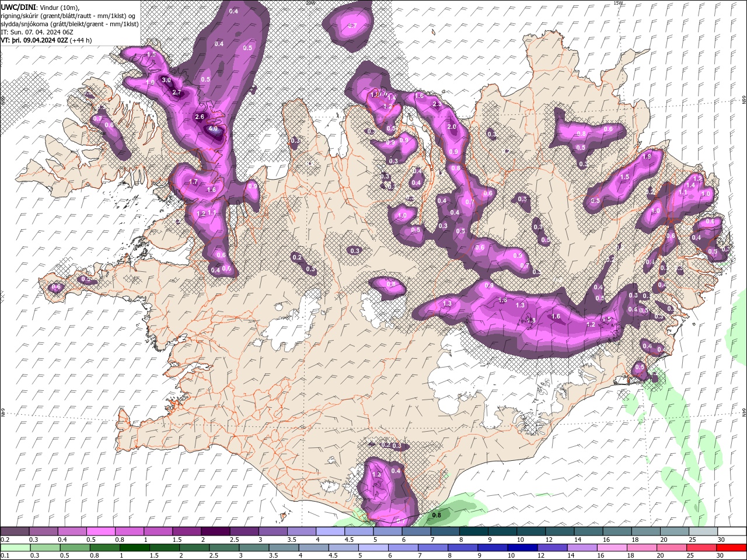Click the 'UWC/DINI' title text
The width and height of the screenshot is (747, 560).
click(19, 7)
